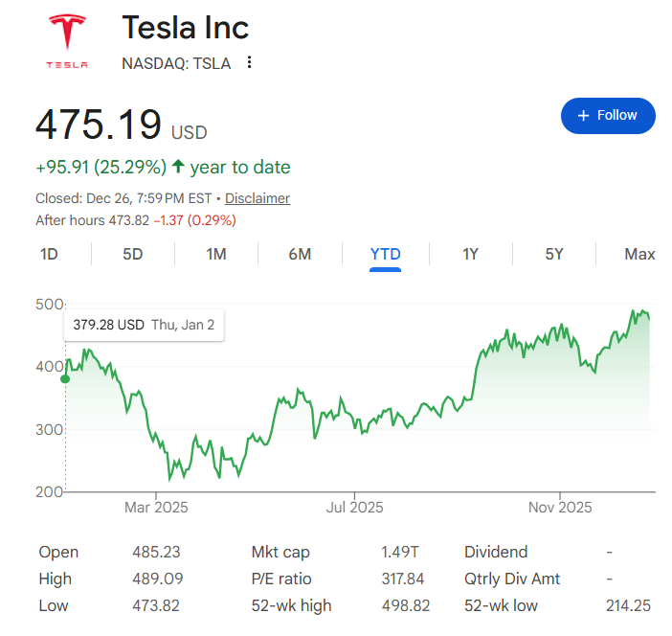Open the Disclaimer link

coord(258,198)
